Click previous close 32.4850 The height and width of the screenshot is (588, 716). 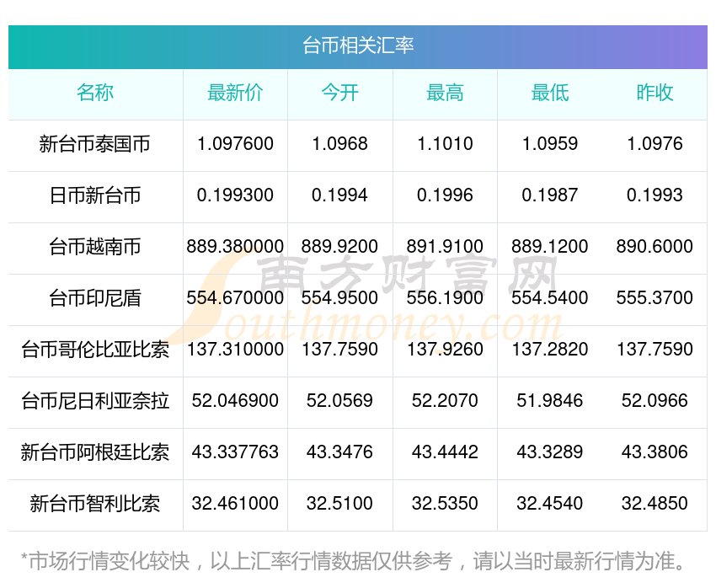click(655, 504)
